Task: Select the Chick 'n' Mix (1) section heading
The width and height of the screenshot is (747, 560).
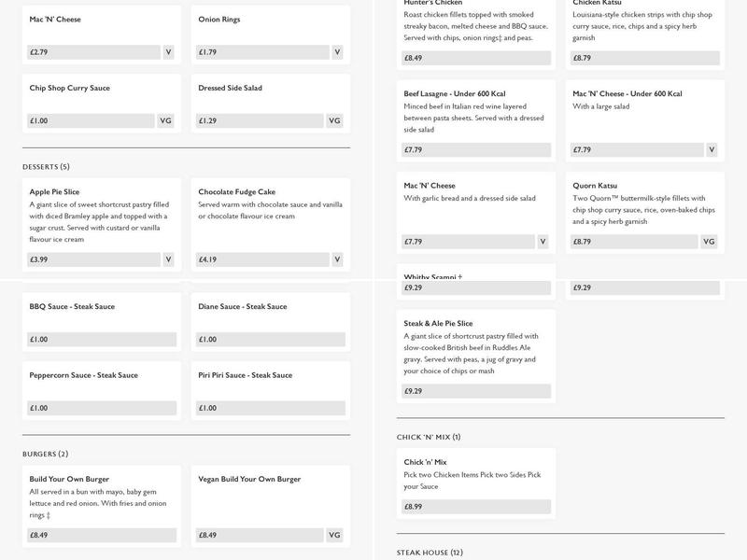Action: 429,437
